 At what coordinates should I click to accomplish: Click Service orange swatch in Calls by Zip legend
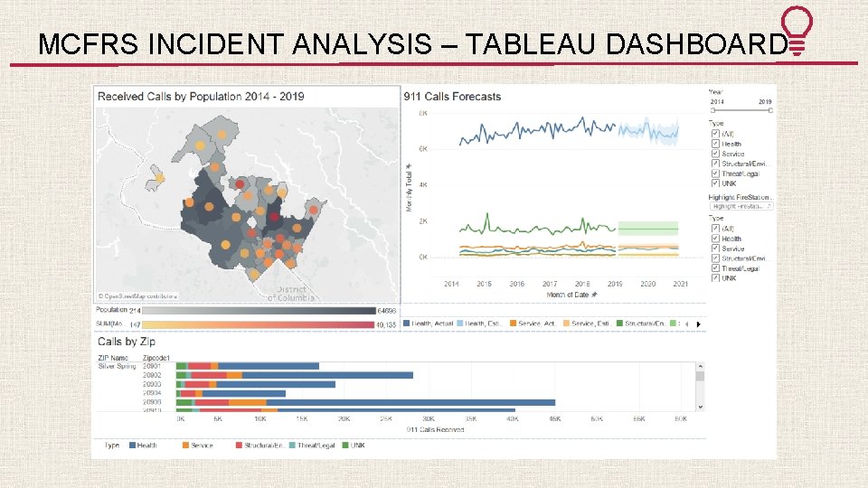tap(186, 446)
